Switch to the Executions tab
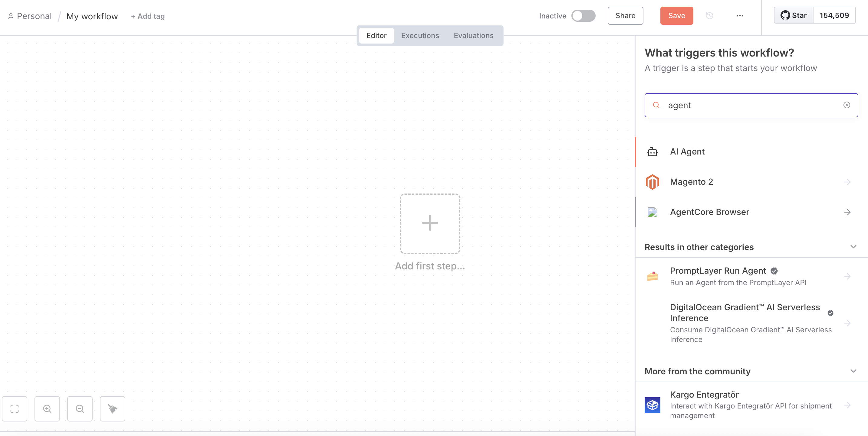Image resolution: width=868 pixels, height=436 pixels. tap(420, 36)
